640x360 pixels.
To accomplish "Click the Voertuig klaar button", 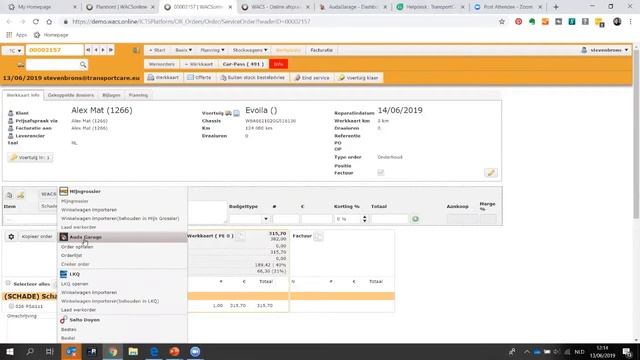I will tap(358, 78).
